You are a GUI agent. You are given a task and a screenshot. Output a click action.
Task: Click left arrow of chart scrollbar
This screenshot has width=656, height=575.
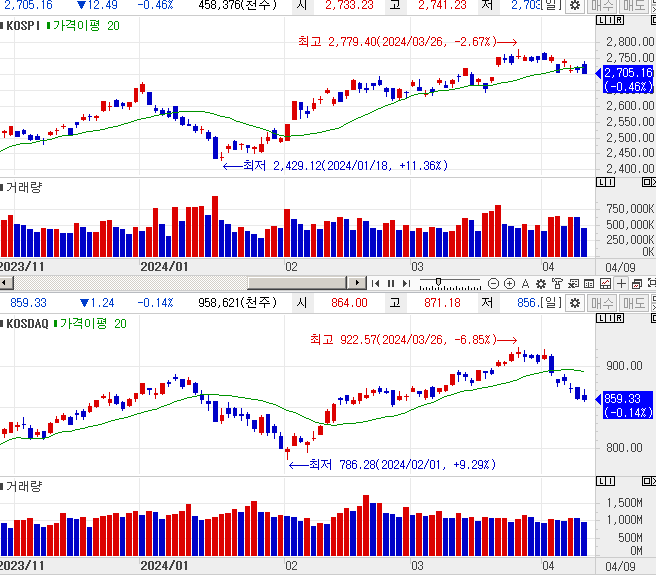click(6, 283)
